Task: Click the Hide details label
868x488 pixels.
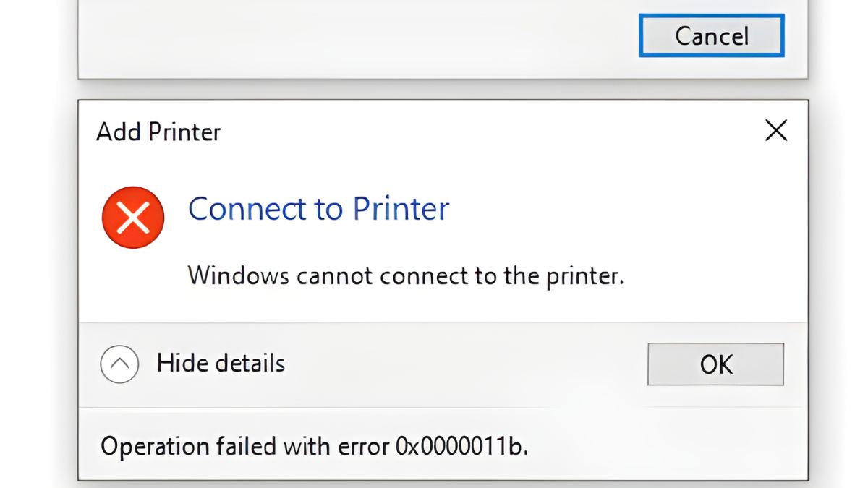Action: [x=221, y=363]
